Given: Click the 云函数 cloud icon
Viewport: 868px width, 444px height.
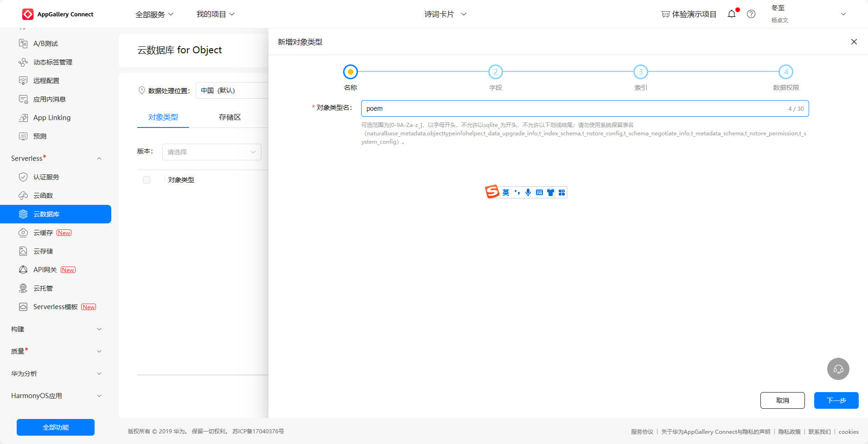Looking at the screenshot, I should pyautogui.click(x=23, y=196).
